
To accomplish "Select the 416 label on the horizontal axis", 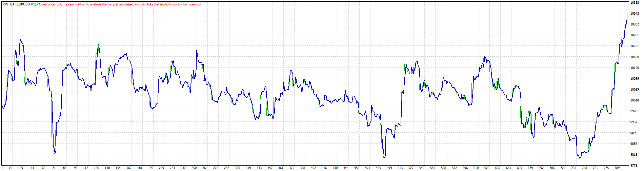I will click(x=324, y=168).
